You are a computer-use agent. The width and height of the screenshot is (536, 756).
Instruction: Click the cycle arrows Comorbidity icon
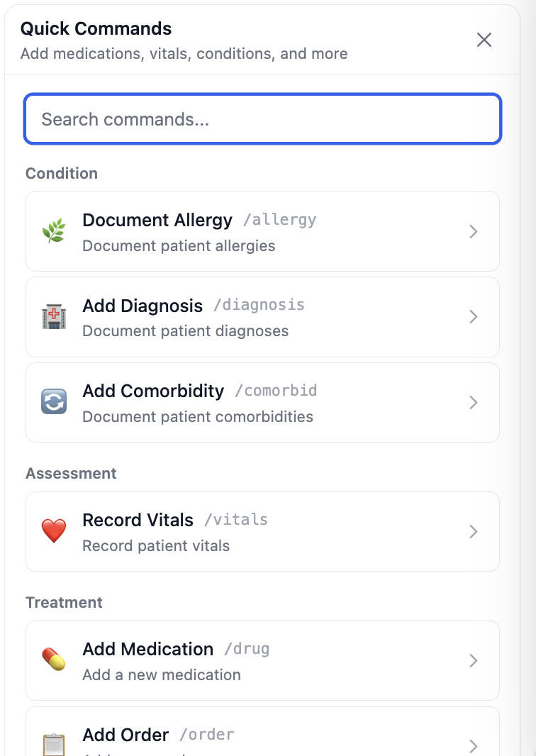coord(54,402)
